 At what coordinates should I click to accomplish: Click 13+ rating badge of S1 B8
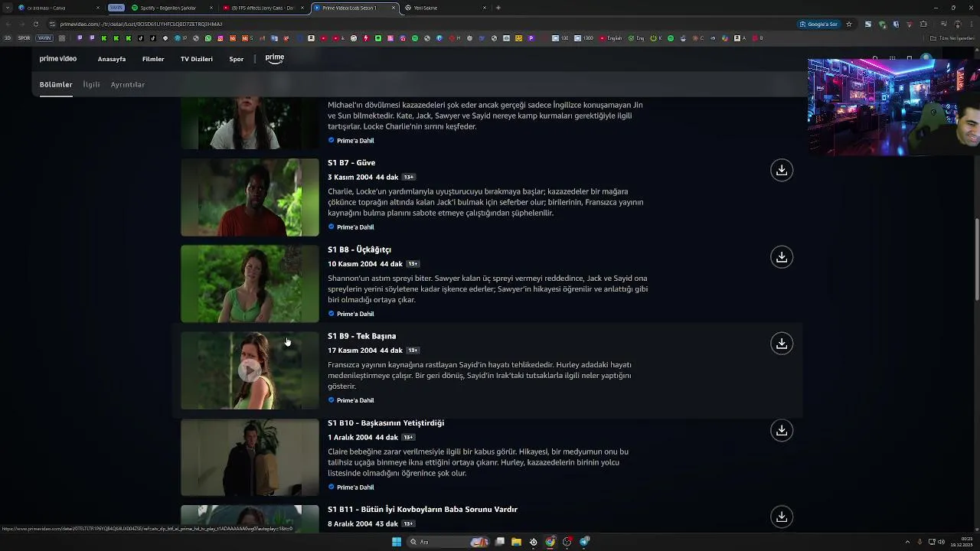[x=413, y=264]
